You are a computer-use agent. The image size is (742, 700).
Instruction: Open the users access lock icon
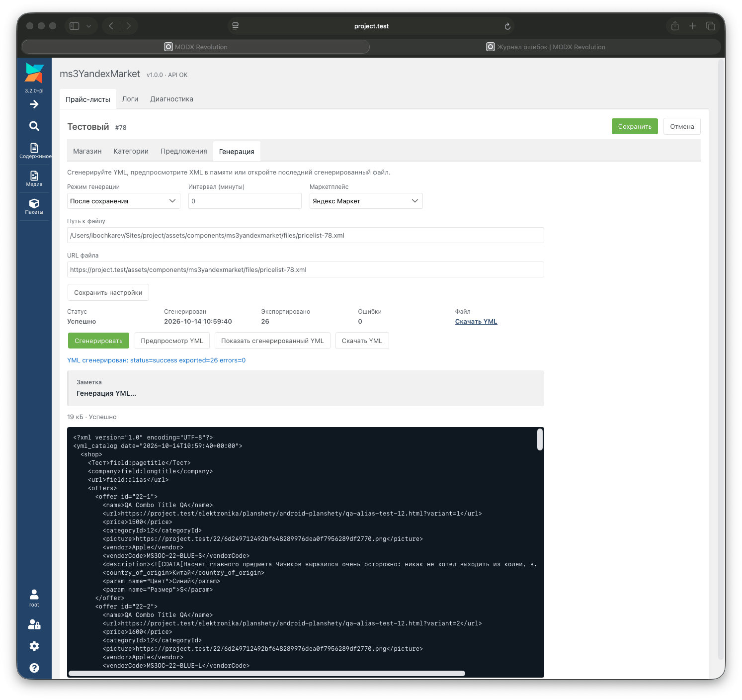pos(34,624)
